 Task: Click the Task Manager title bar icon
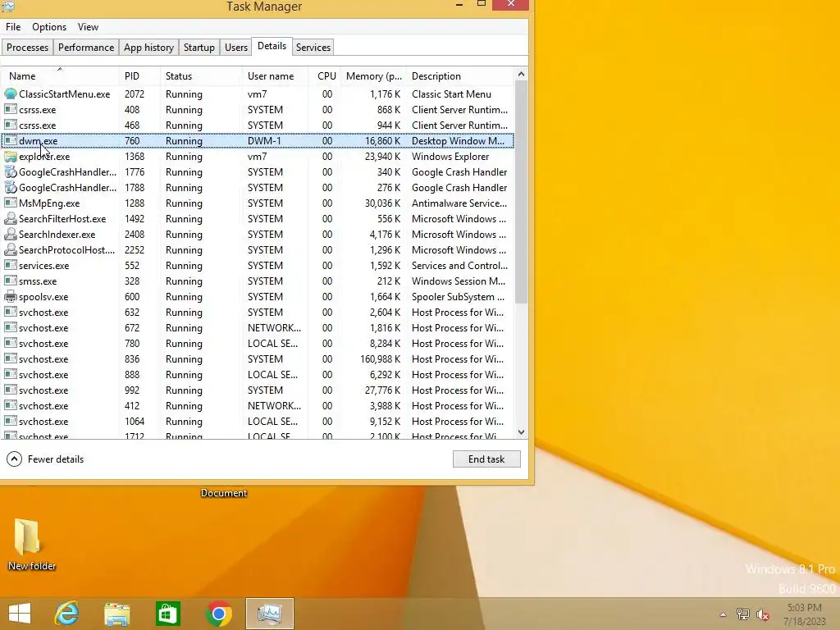tap(8, 7)
